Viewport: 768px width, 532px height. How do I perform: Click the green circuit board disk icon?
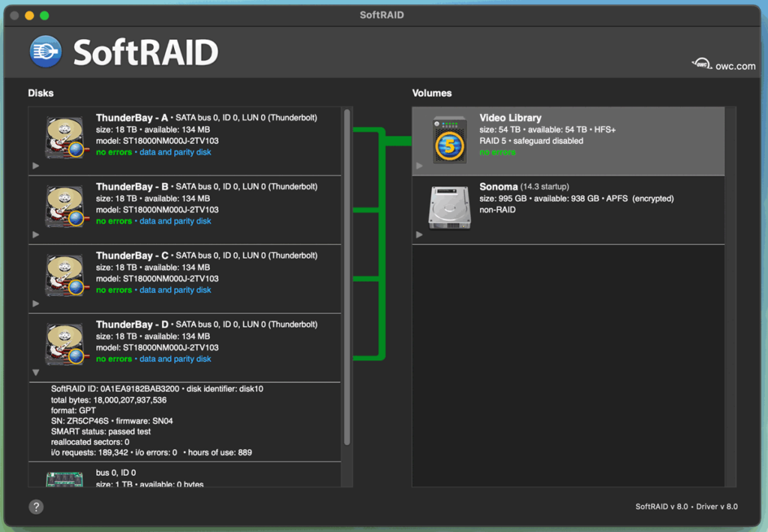[64, 480]
